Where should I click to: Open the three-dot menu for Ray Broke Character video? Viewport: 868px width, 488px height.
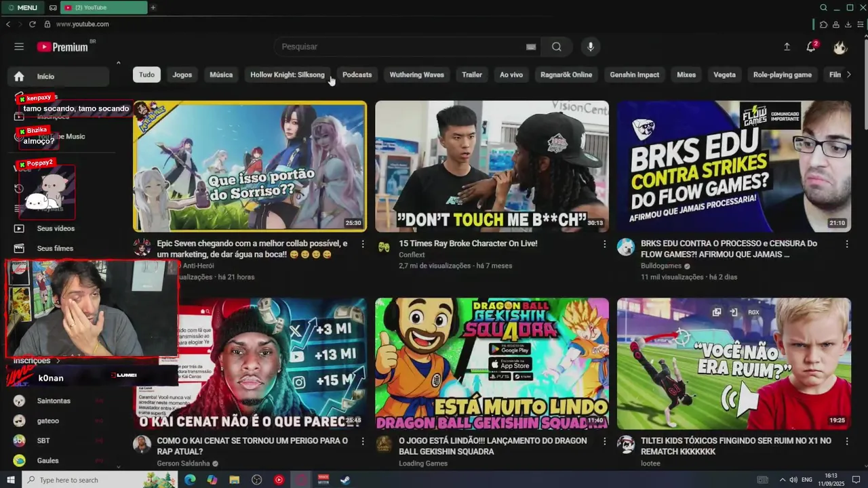coord(605,244)
